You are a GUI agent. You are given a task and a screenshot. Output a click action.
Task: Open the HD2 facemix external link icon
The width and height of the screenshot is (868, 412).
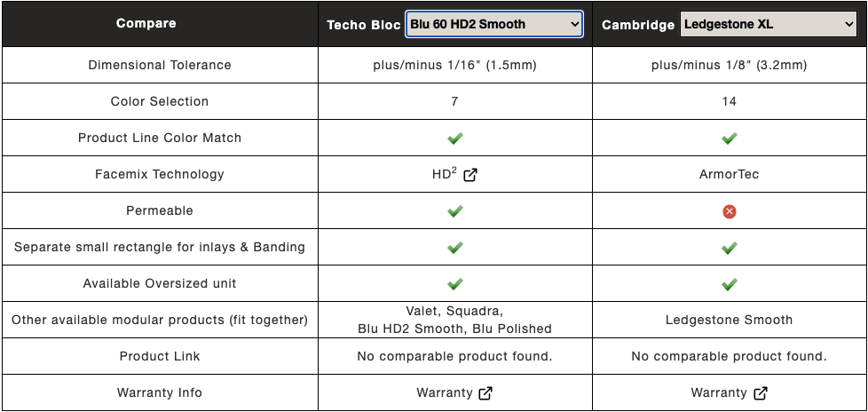[470, 175]
